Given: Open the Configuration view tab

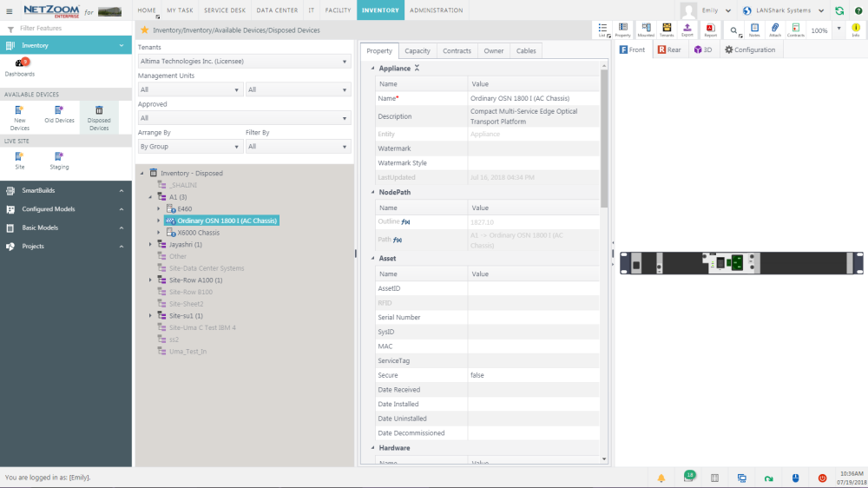Looking at the screenshot, I should pos(750,49).
